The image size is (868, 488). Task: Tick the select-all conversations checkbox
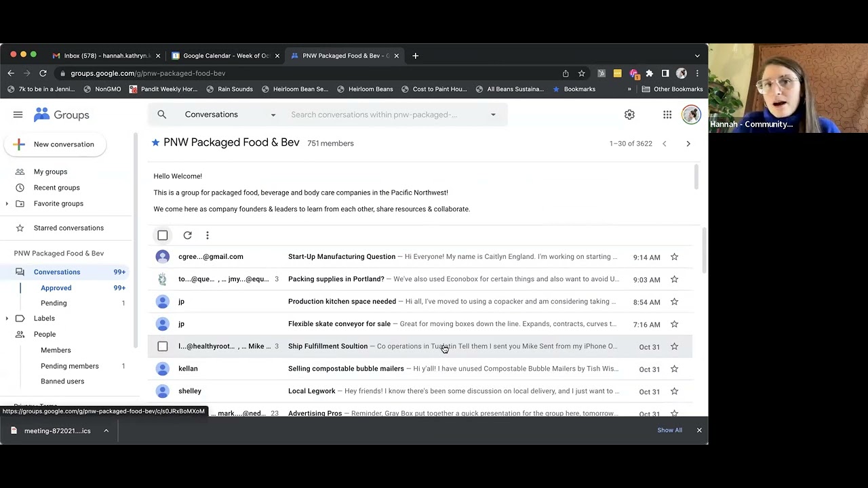click(163, 235)
